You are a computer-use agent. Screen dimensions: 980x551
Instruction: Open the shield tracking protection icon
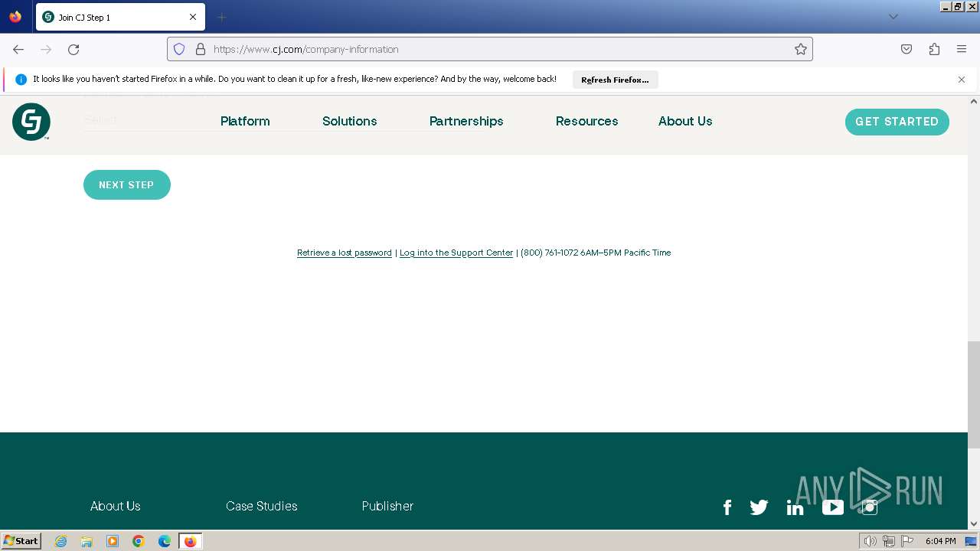[179, 49]
